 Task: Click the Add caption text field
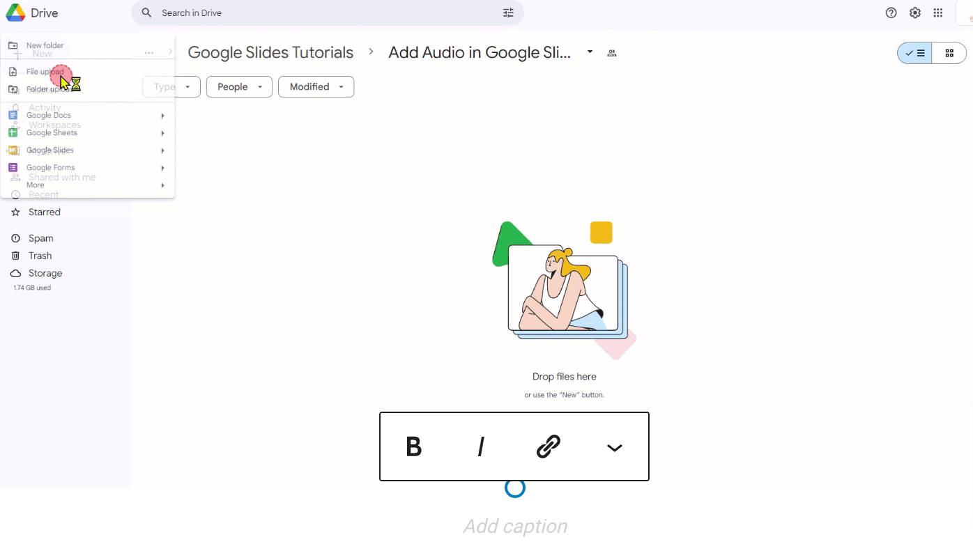coord(514,526)
